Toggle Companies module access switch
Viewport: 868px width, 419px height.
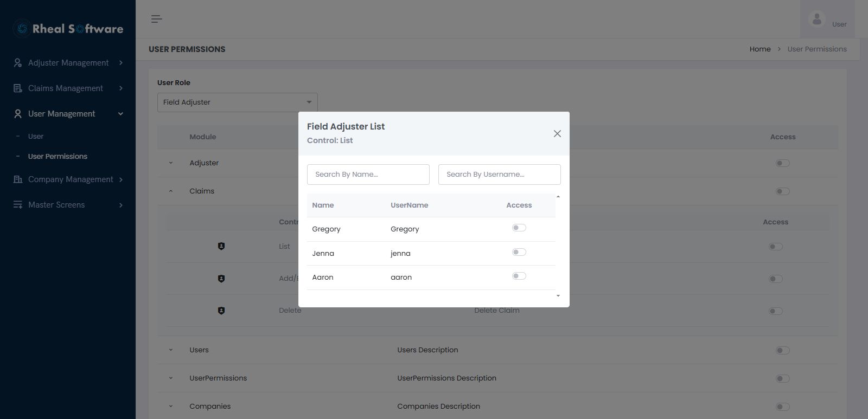[x=783, y=407]
